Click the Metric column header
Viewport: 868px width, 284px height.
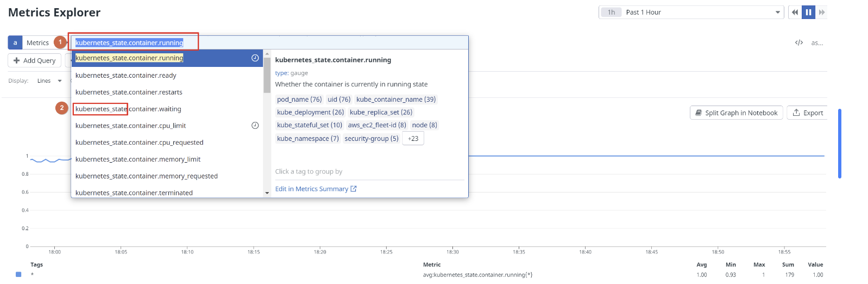[x=432, y=265]
